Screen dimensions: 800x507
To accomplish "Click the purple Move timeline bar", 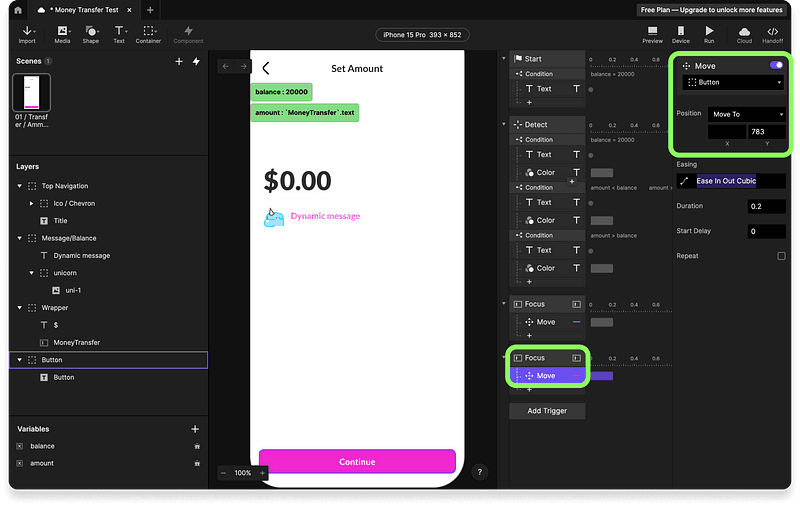I will 602,376.
